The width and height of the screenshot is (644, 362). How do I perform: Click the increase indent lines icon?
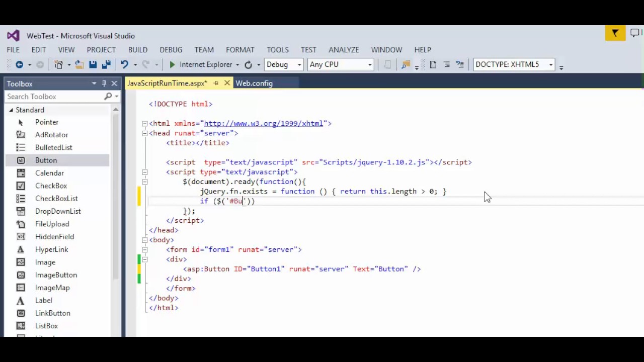pyautogui.click(x=446, y=64)
